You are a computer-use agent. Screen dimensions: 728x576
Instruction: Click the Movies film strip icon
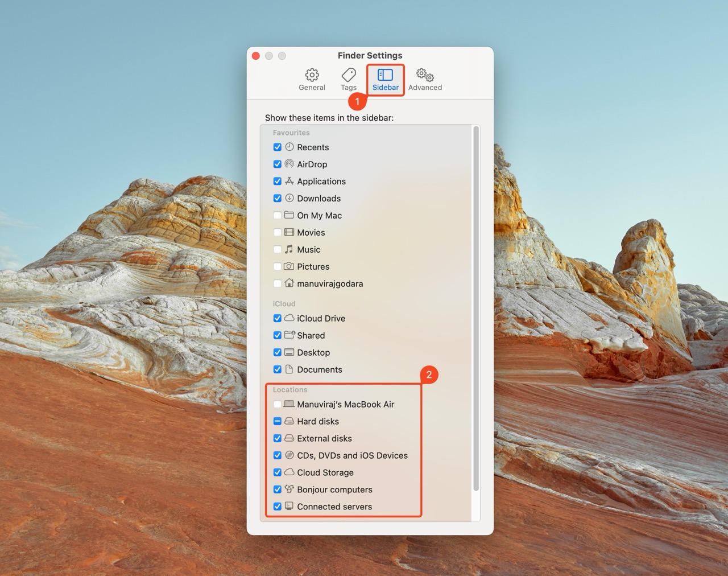coord(289,232)
